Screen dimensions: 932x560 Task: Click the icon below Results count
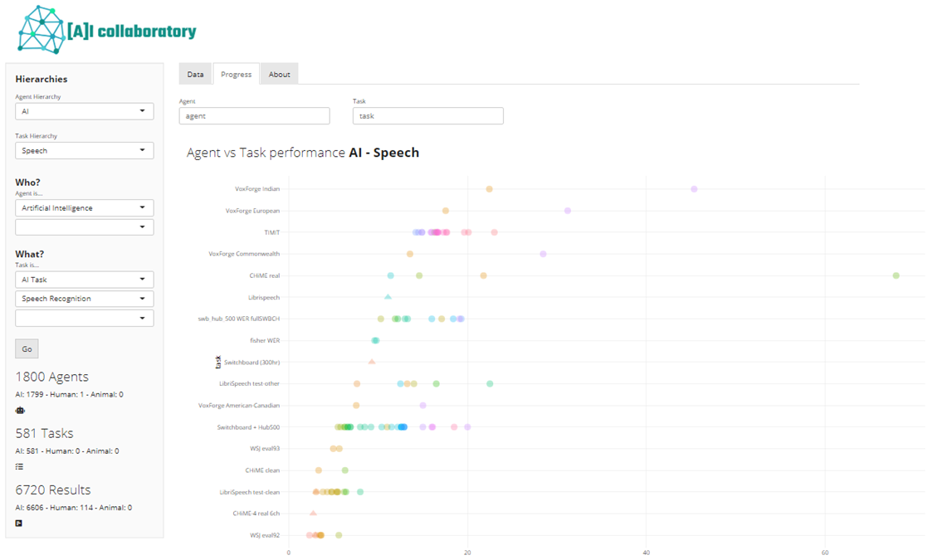[x=19, y=523]
